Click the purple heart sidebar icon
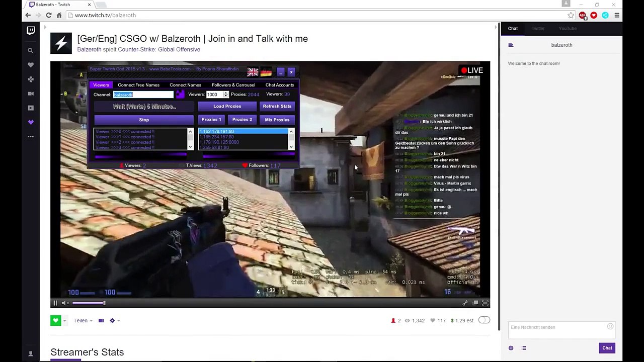This screenshot has height=362, width=644. pos(31,122)
